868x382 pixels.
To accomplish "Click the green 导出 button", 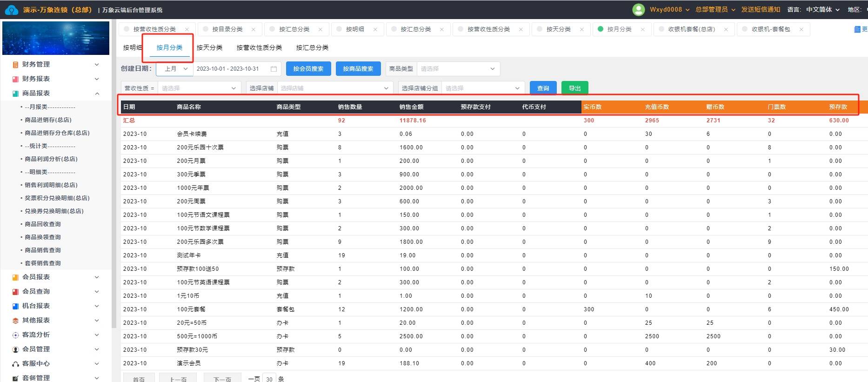I will click(x=575, y=88).
